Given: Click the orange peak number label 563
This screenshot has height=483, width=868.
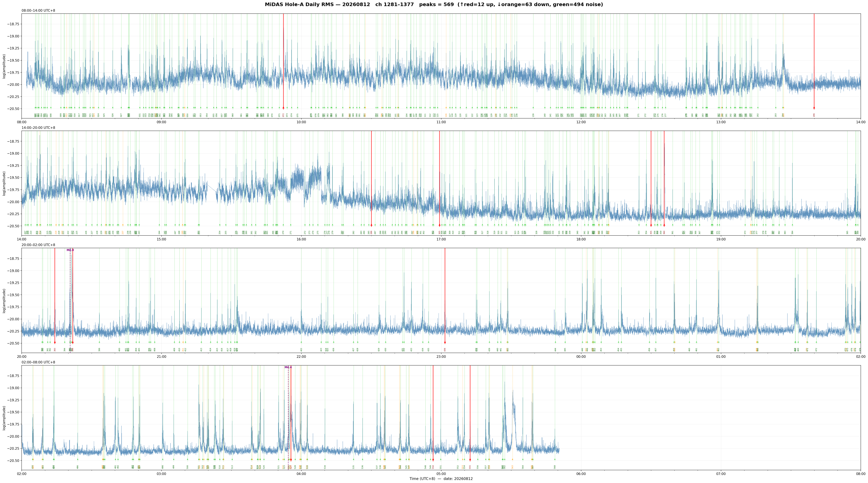Looking at the screenshot, I should (x=512, y=467).
